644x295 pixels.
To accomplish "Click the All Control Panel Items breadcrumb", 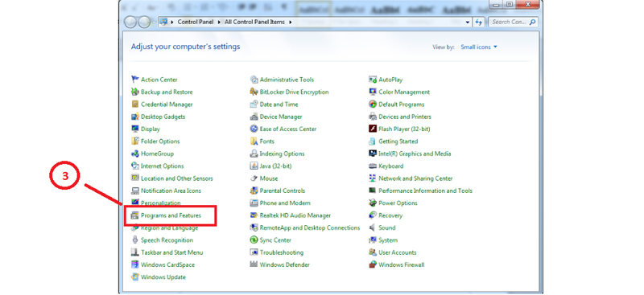I will (x=254, y=23).
